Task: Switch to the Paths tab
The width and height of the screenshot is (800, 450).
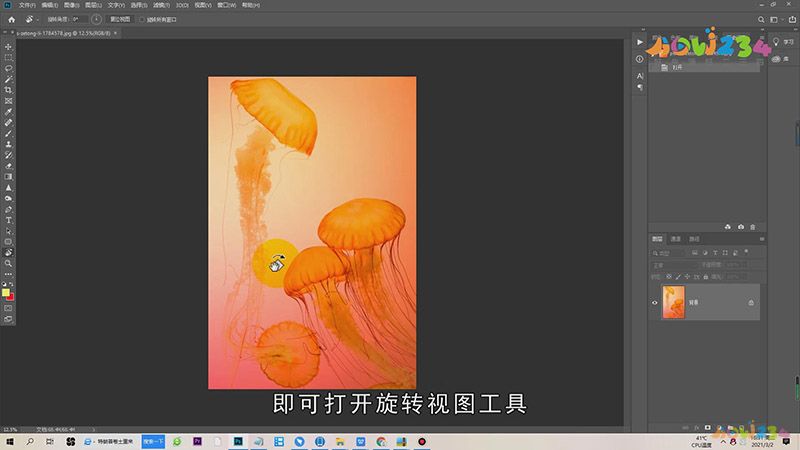Action: 694,239
